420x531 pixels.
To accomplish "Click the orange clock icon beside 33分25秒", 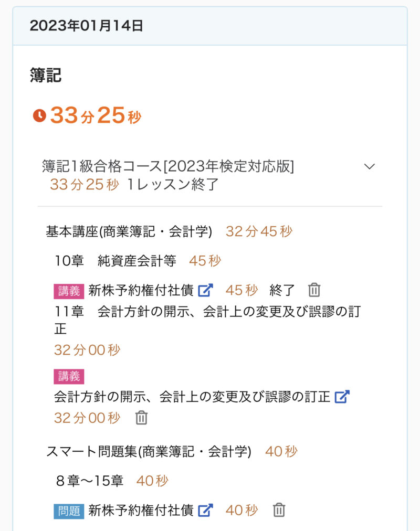I will coord(39,115).
